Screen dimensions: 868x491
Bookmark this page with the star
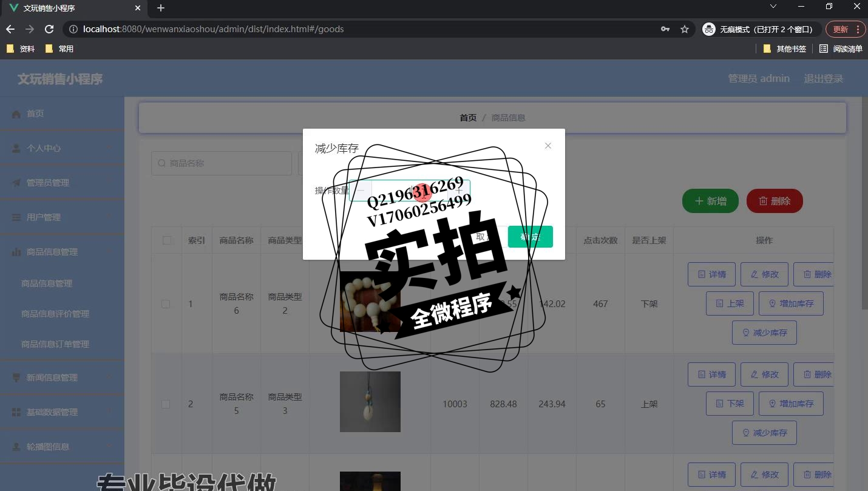click(x=685, y=29)
